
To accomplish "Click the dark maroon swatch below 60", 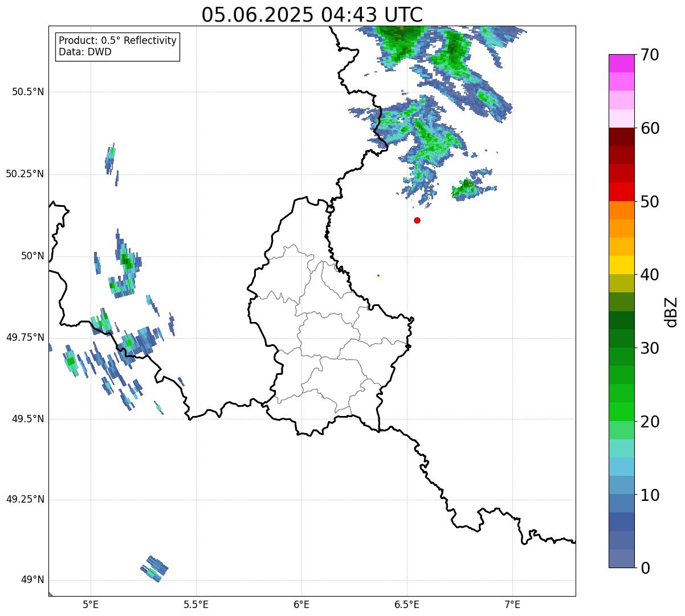I will click(x=622, y=137).
